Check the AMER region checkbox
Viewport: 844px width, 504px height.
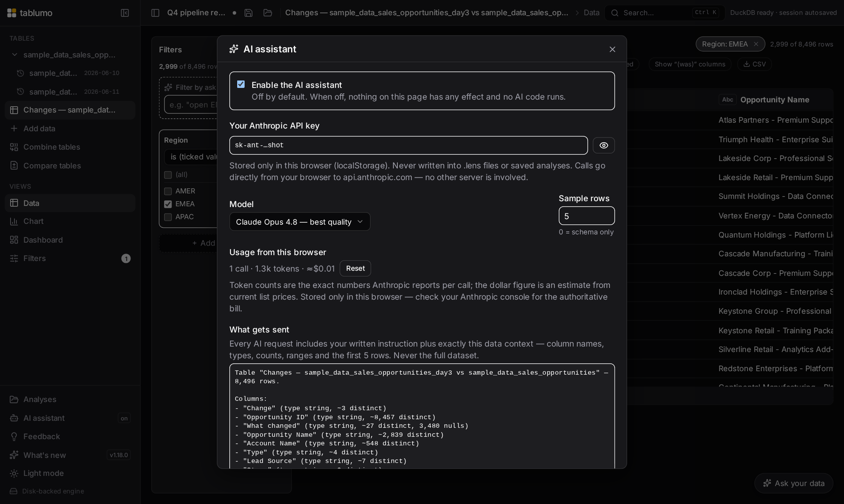[168, 191]
